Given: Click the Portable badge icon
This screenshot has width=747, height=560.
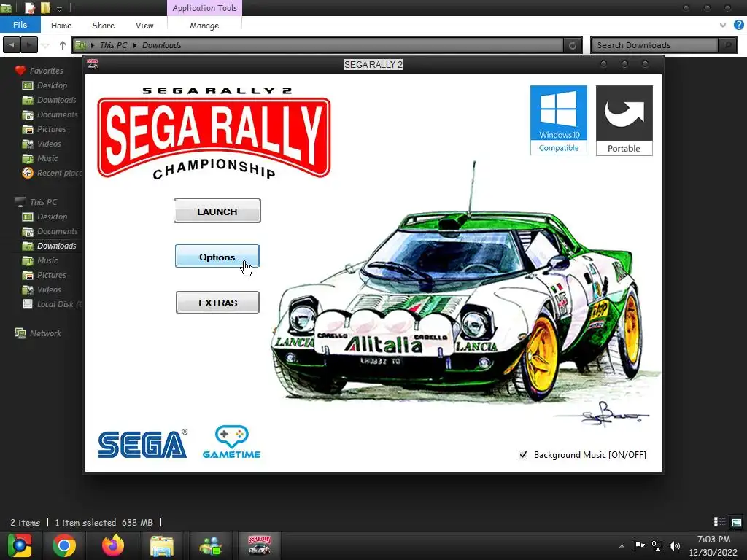Looking at the screenshot, I should pyautogui.click(x=624, y=120).
